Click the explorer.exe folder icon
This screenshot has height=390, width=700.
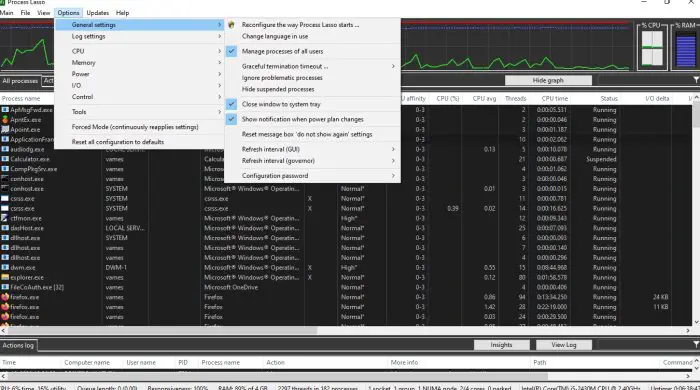point(5,278)
